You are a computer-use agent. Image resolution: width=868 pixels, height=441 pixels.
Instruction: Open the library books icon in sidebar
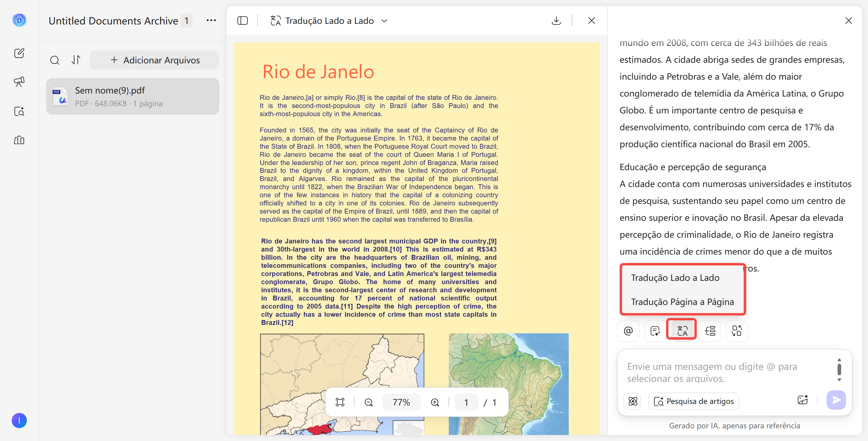[19, 140]
